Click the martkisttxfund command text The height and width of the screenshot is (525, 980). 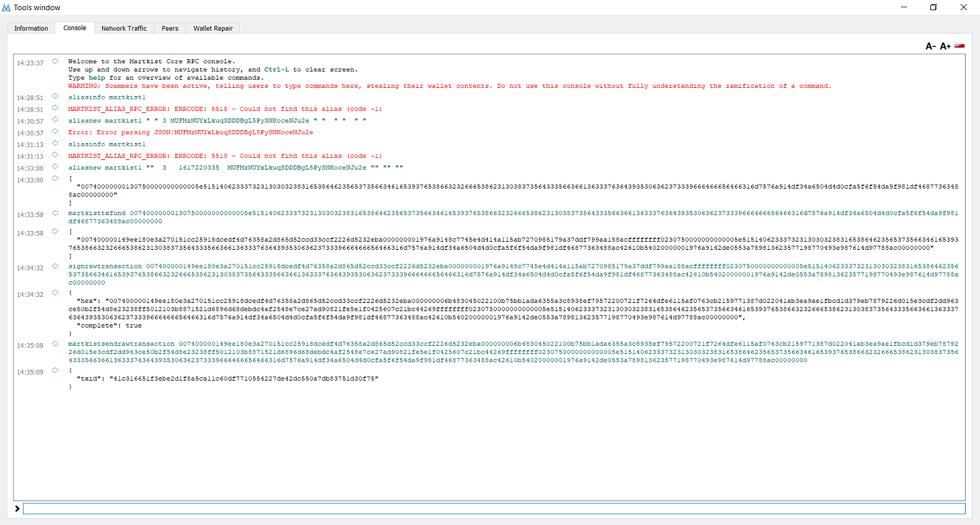pyautogui.click(x=513, y=217)
